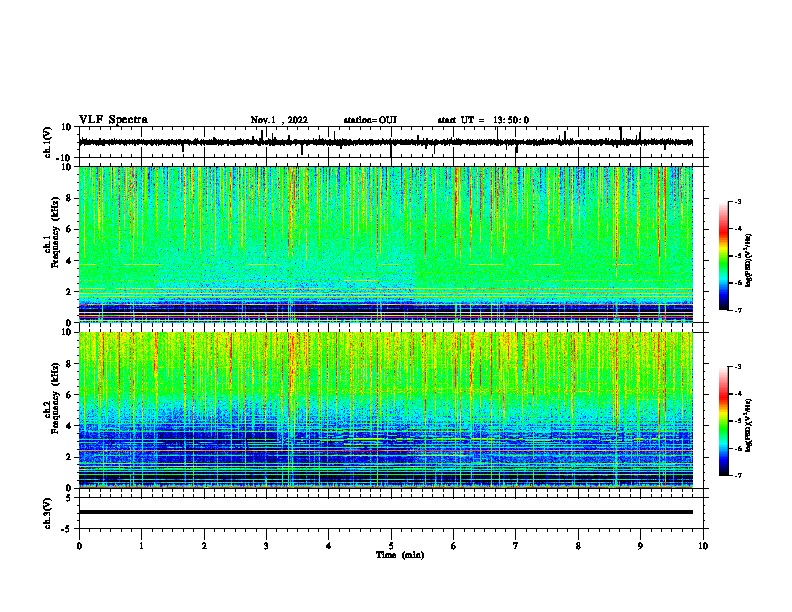Click the ch.1 color bar label '-3'
Image resolution: width=792 pixels, height=612 pixels.
pyautogui.click(x=738, y=201)
